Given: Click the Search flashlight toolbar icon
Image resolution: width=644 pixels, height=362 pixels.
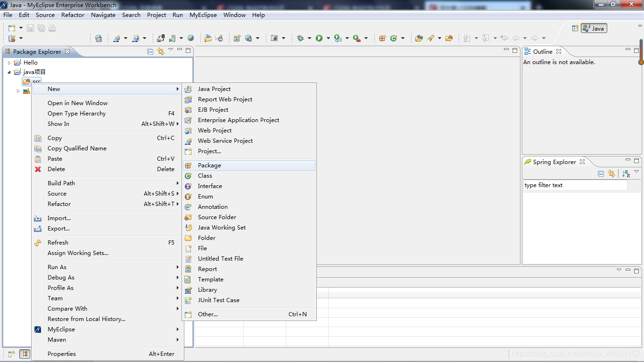Looking at the screenshot, I should pos(430,38).
